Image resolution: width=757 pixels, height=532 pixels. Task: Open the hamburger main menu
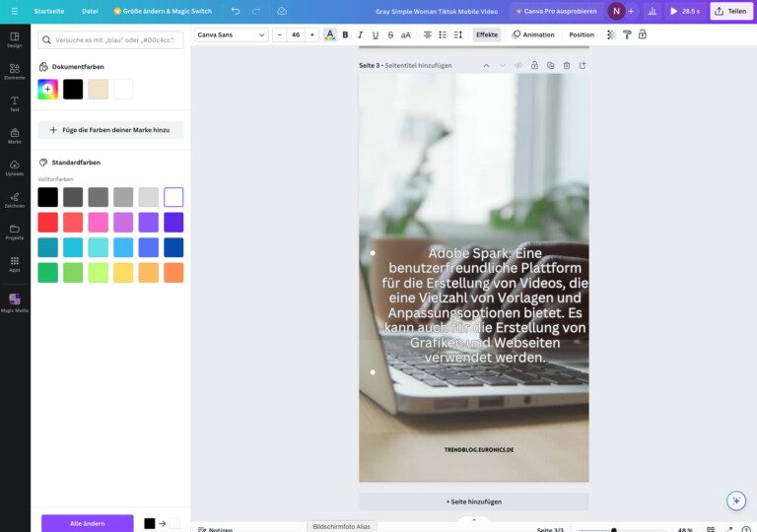click(15, 11)
